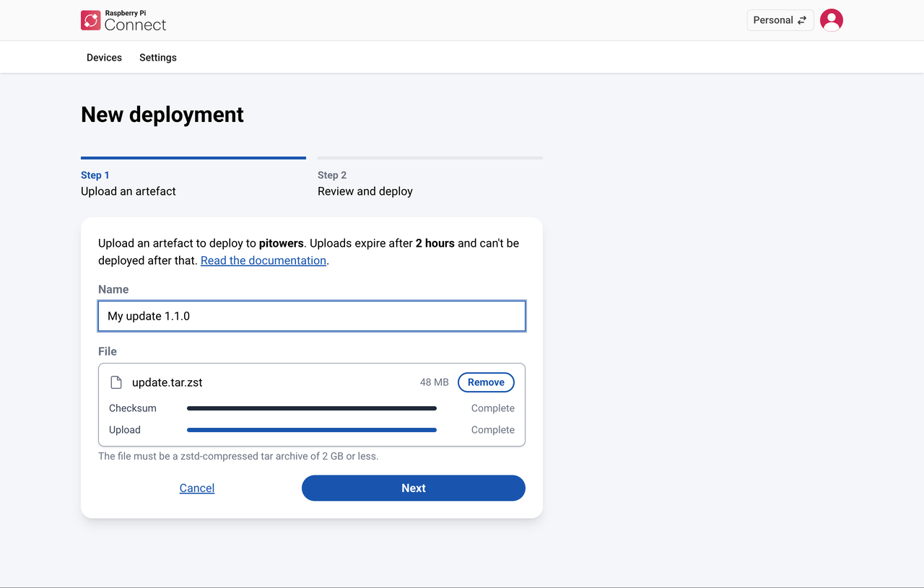Click the Raspberry Pi Connect logo icon
This screenshot has height=588, width=924.
[x=91, y=20]
